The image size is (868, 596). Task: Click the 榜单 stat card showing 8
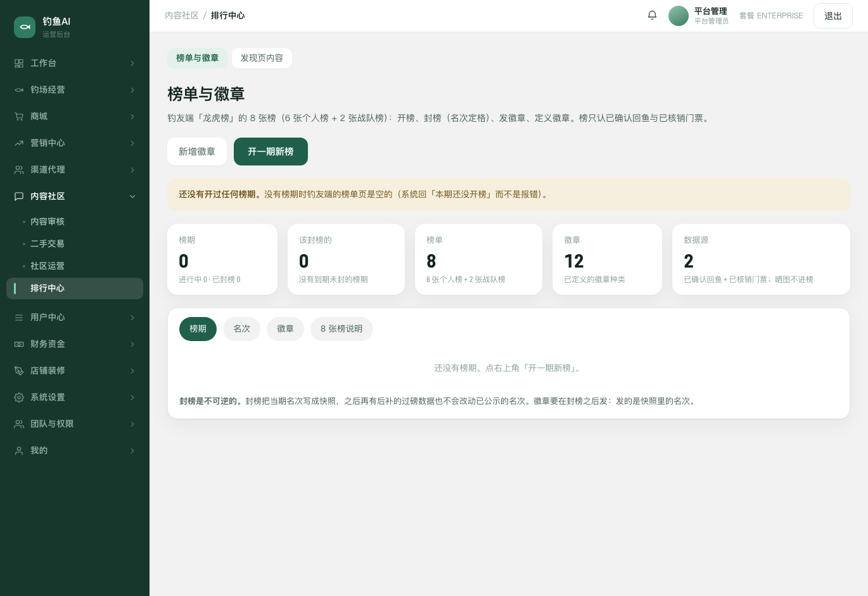478,259
